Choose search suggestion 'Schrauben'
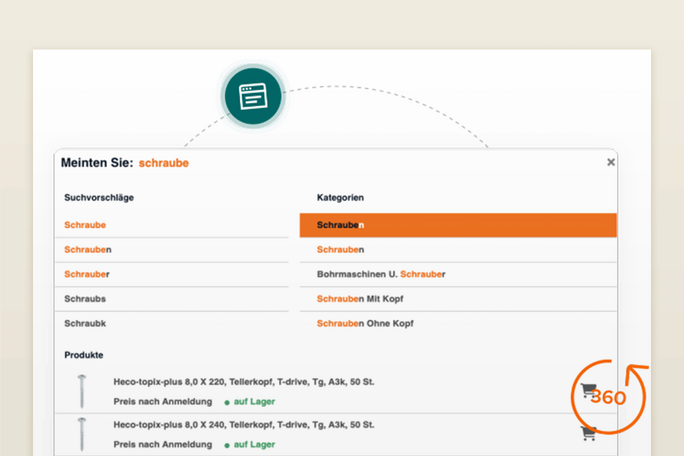The height and width of the screenshot is (456, 684). [172, 250]
